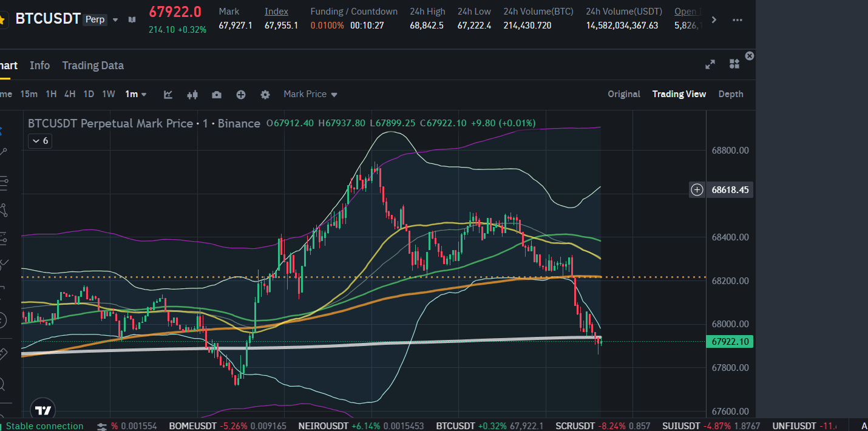Click the TradingView logo on chart

coord(42,409)
